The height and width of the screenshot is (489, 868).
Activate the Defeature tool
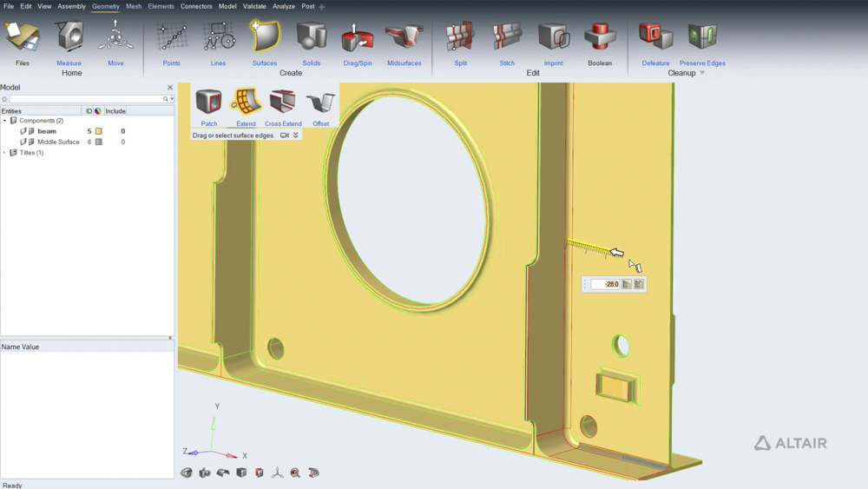pyautogui.click(x=655, y=43)
